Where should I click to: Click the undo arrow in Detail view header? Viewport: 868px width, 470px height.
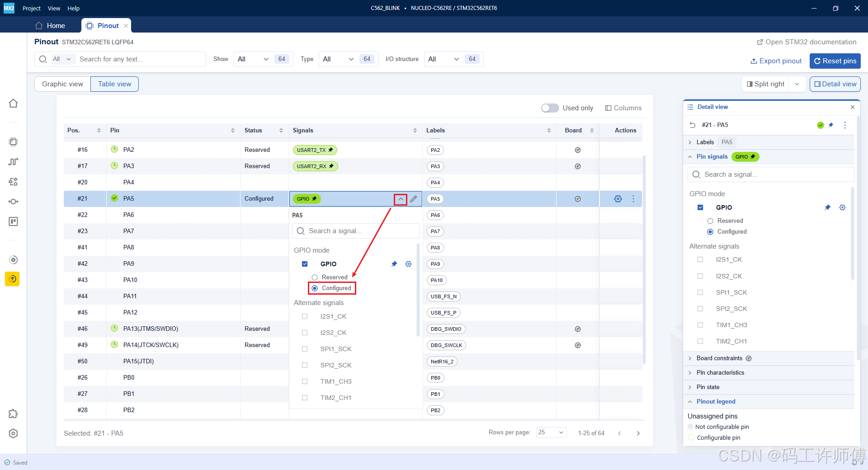tap(692, 125)
